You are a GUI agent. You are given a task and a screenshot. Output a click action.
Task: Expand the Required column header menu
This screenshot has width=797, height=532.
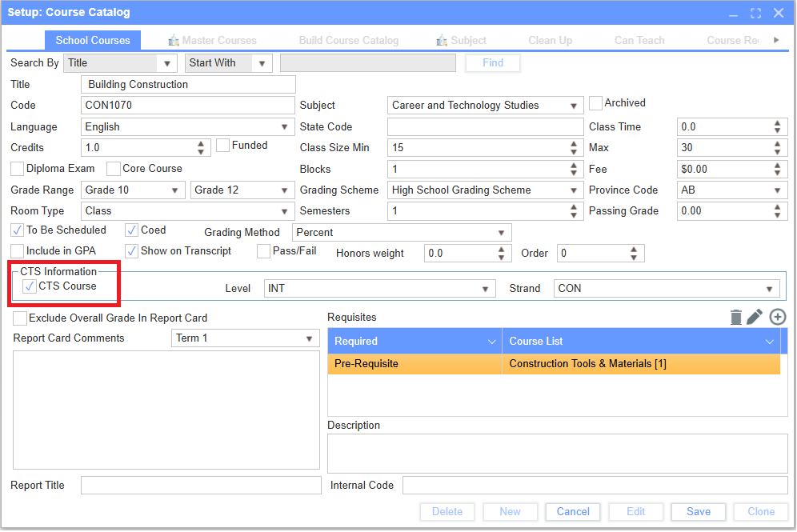tap(491, 342)
